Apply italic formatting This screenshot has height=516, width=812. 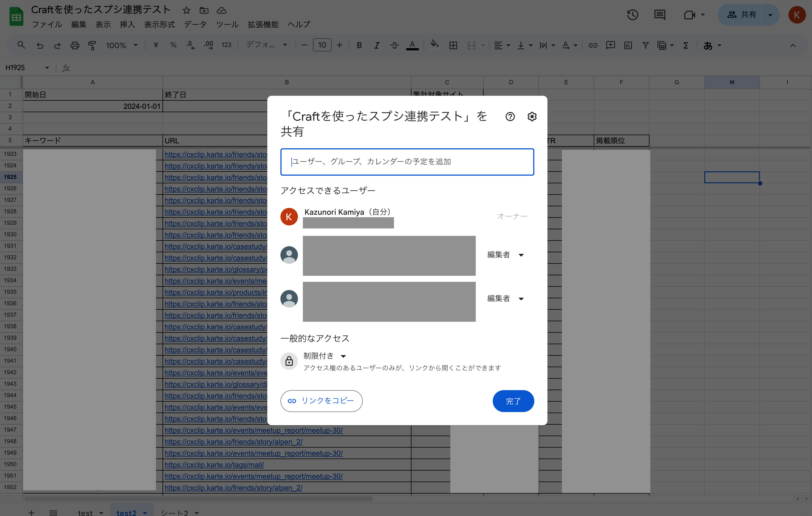click(x=377, y=45)
